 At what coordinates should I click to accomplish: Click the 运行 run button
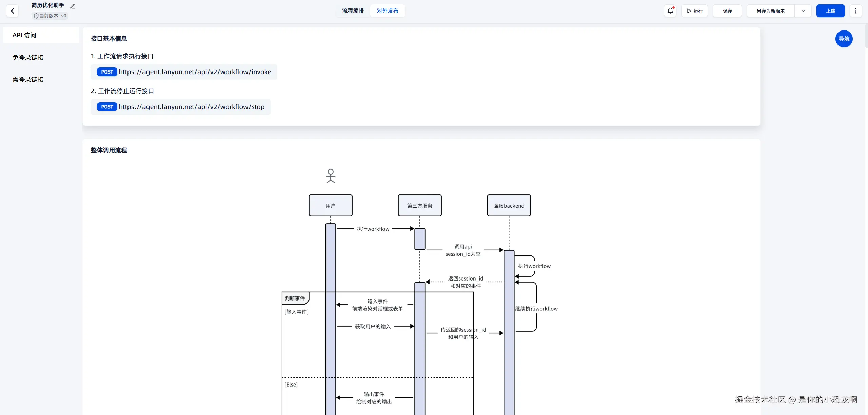694,11
